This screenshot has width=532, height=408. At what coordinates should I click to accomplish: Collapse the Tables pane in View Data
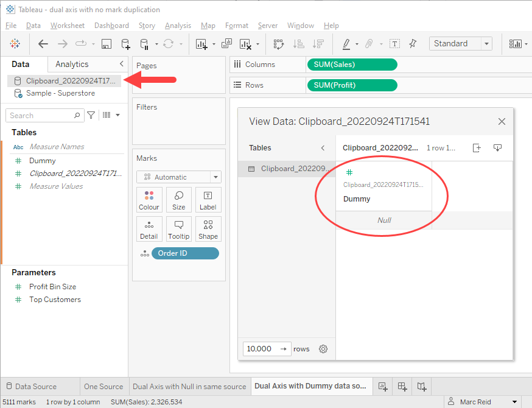323,148
